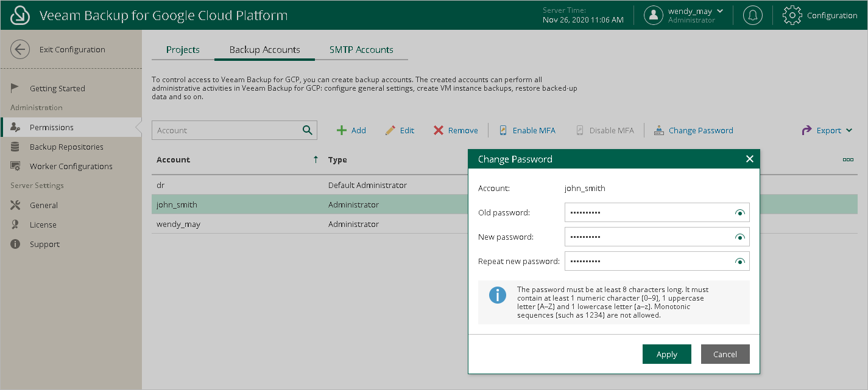Click the Remove red X icon
The height and width of the screenshot is (390, 868).
coord(439,130)
